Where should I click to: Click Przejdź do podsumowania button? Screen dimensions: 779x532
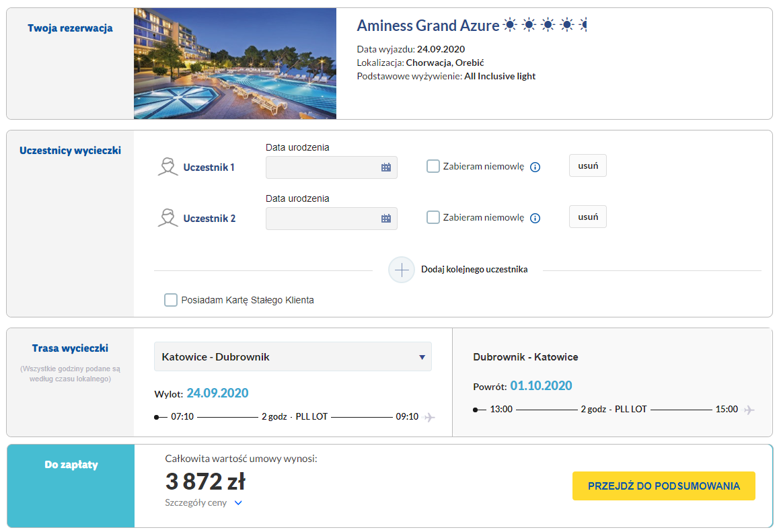(x=664, y=486)
